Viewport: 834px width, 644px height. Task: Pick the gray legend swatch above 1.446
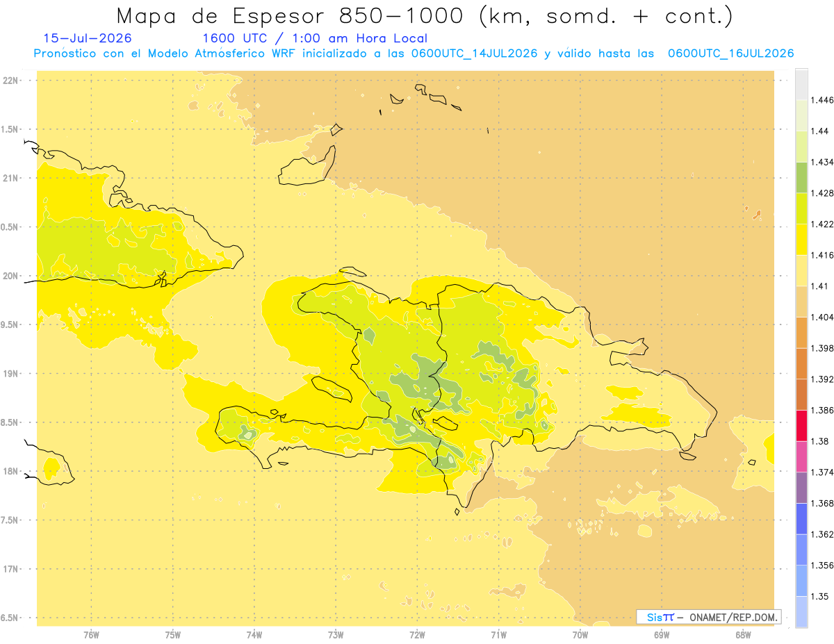801,85
